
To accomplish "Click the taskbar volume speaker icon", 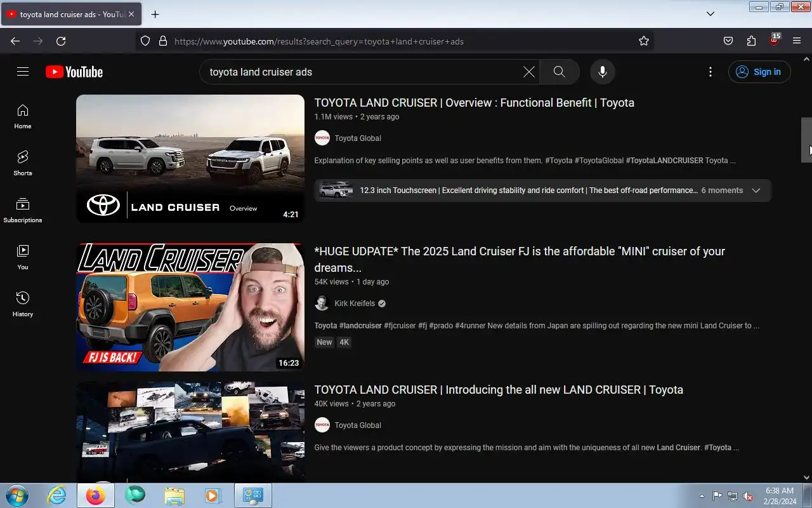I will [x=748, y=496].
